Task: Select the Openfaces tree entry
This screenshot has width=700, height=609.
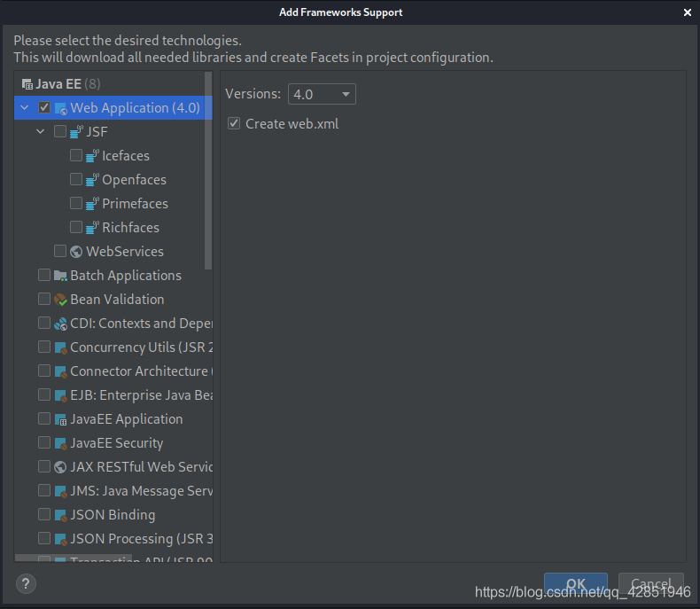Action: click(134, 180)
